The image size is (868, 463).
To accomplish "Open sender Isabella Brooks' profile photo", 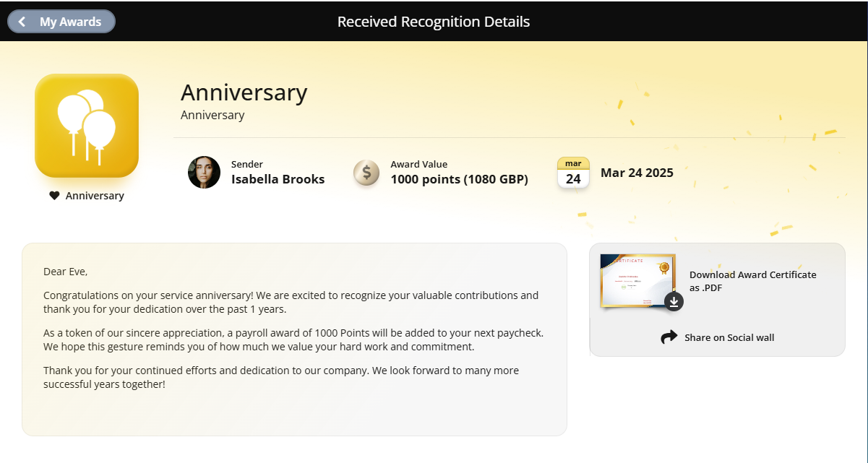I will 204,172.
